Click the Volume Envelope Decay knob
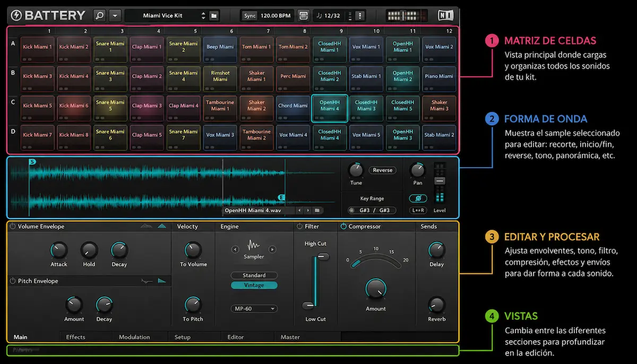 point(119,250)
